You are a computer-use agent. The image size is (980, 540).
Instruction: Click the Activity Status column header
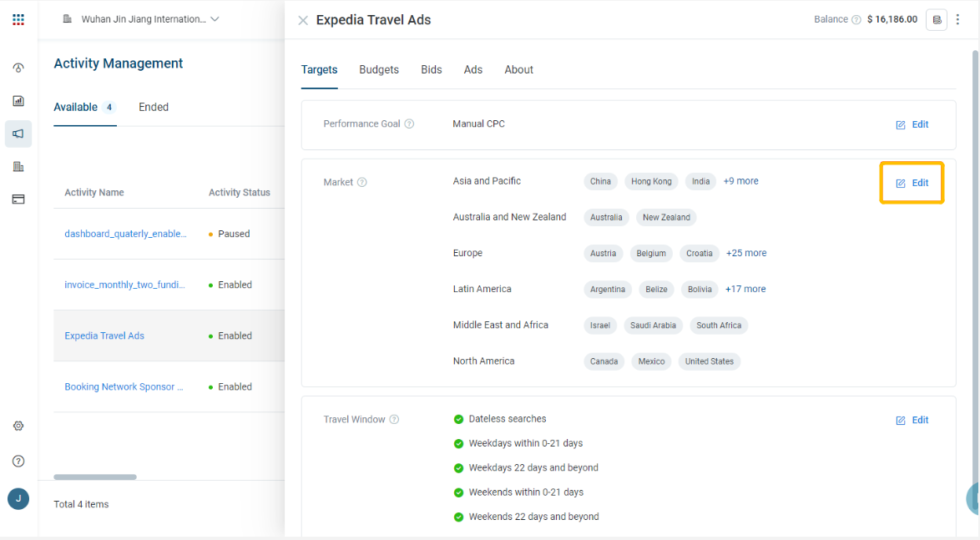(240, 193)
